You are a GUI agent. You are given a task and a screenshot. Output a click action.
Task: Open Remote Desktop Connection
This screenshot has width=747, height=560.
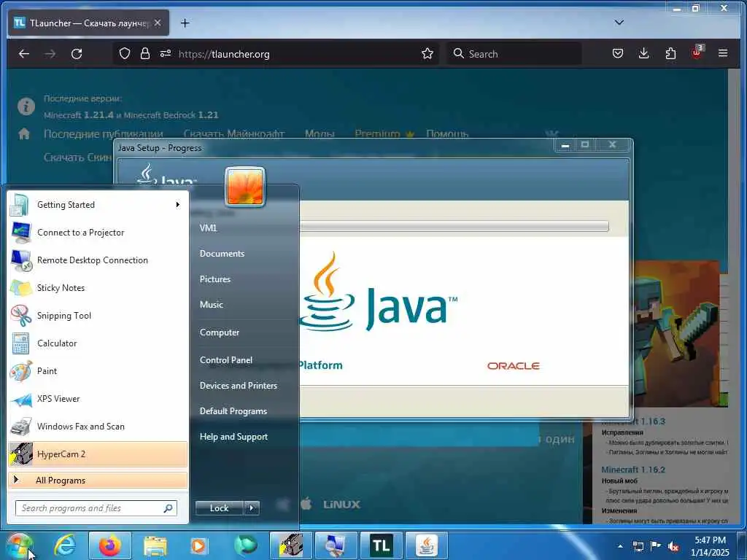98,260
